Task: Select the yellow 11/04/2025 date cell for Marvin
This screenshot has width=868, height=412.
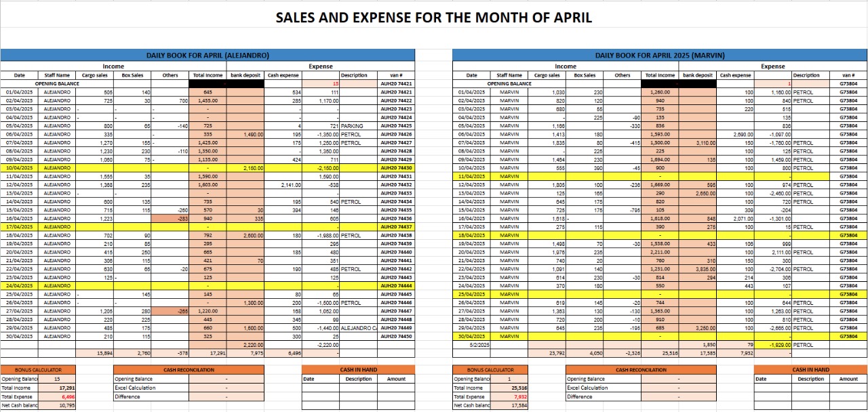Action: click(471, 176)
